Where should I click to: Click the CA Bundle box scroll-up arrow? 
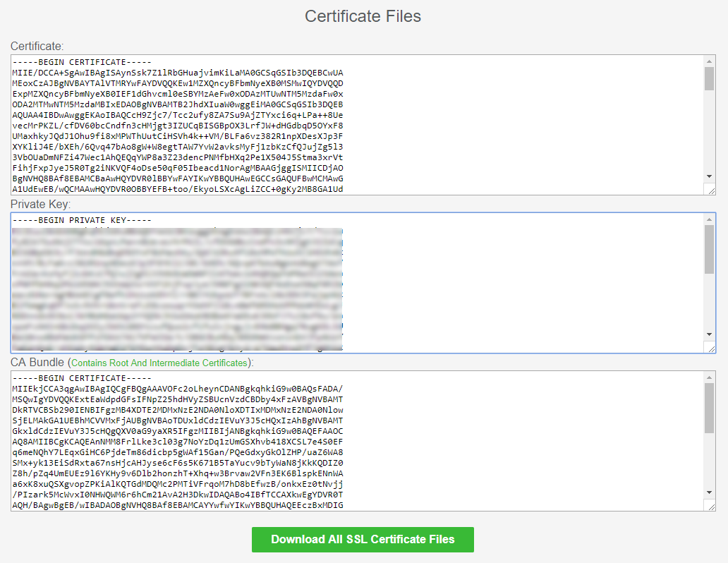click(x=709, y=377)
